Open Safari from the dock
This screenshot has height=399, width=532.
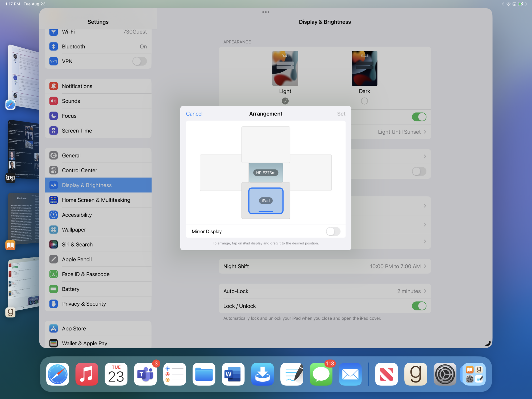pyautogui.click(x=57, y=374)
